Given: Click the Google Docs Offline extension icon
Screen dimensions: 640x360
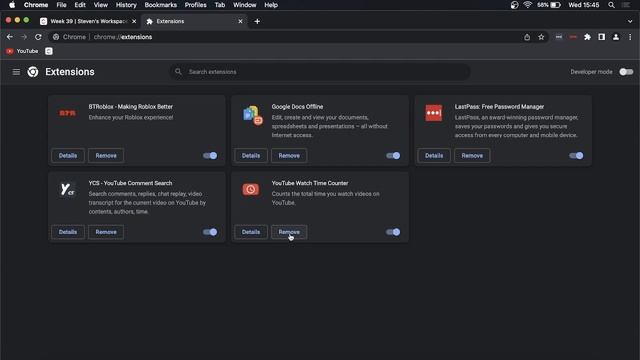Looking at the screenshot, I should click(252, 115).
